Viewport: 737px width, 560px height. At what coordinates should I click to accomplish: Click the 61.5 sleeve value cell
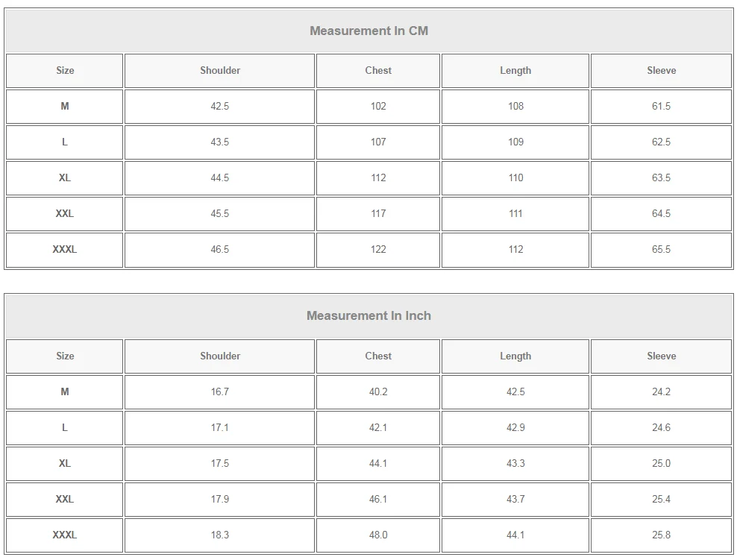pos(661,107)
